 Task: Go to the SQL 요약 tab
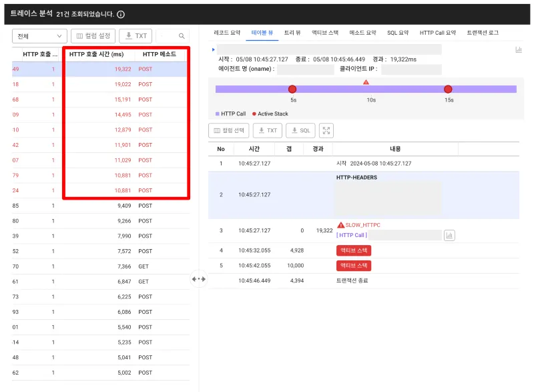(x=397, y=33)
